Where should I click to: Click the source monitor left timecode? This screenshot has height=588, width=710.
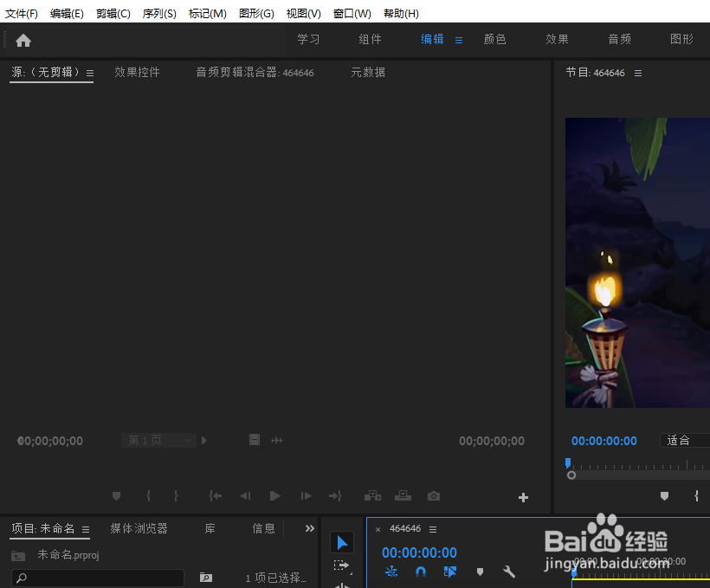pos(50,441)
